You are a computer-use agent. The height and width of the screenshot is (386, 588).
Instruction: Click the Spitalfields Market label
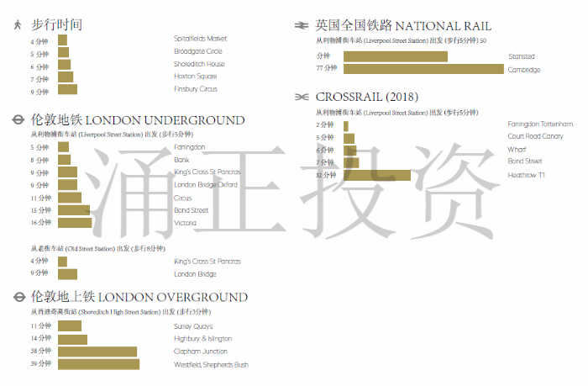point(200,39)
